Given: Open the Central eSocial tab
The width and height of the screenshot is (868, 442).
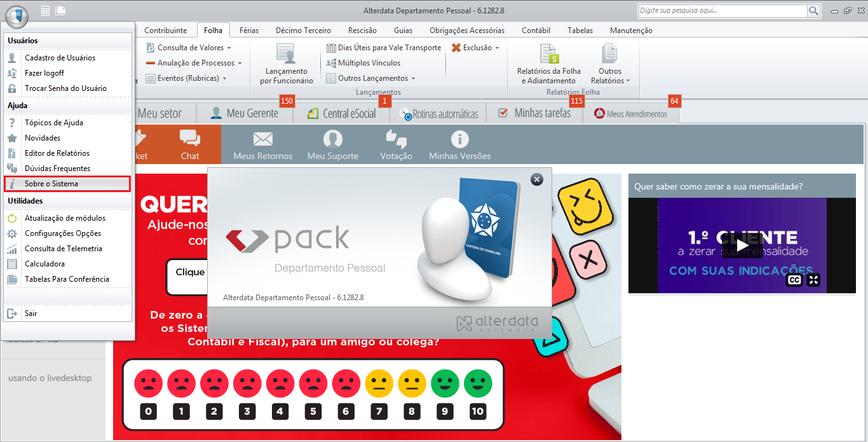Looking at the screenshot, I should pos(341,114).
